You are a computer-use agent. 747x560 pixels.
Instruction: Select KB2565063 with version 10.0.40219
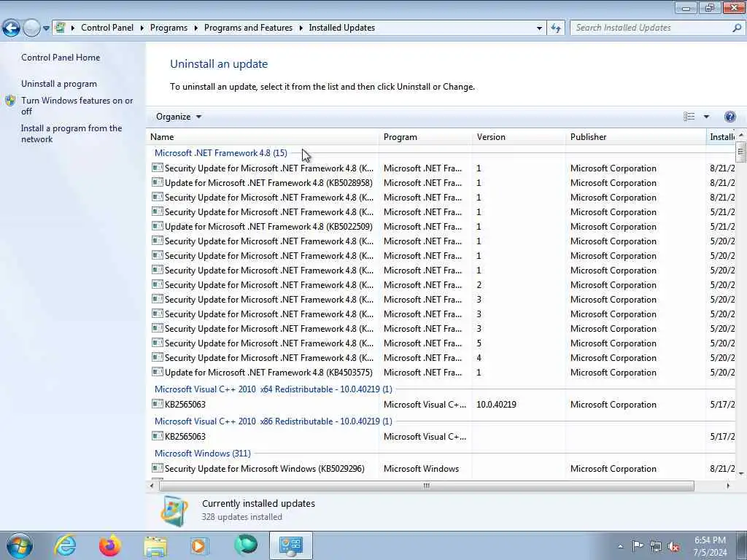pos(185,404)
